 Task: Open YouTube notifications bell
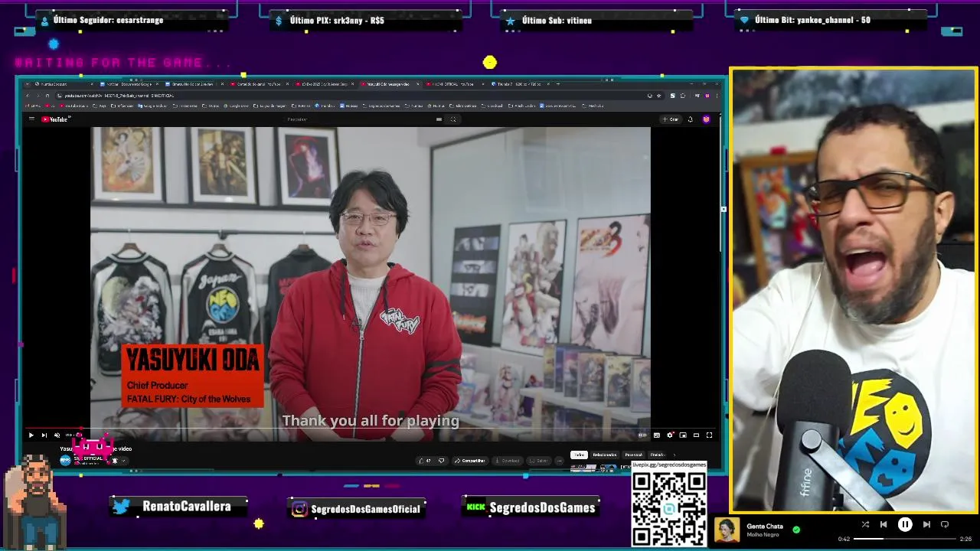(x=691, y=119)
